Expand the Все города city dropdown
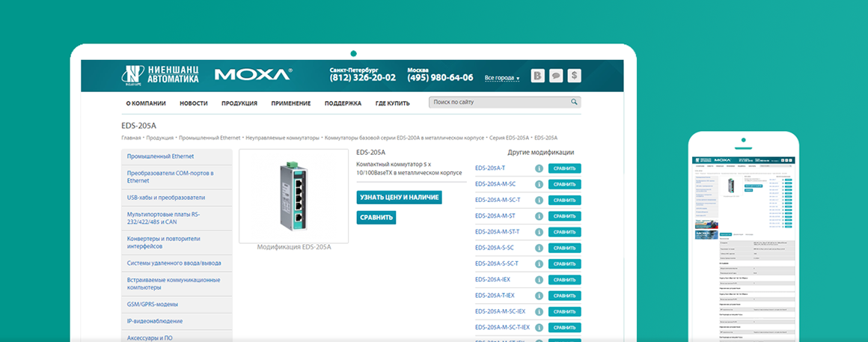 coord(502,78)
